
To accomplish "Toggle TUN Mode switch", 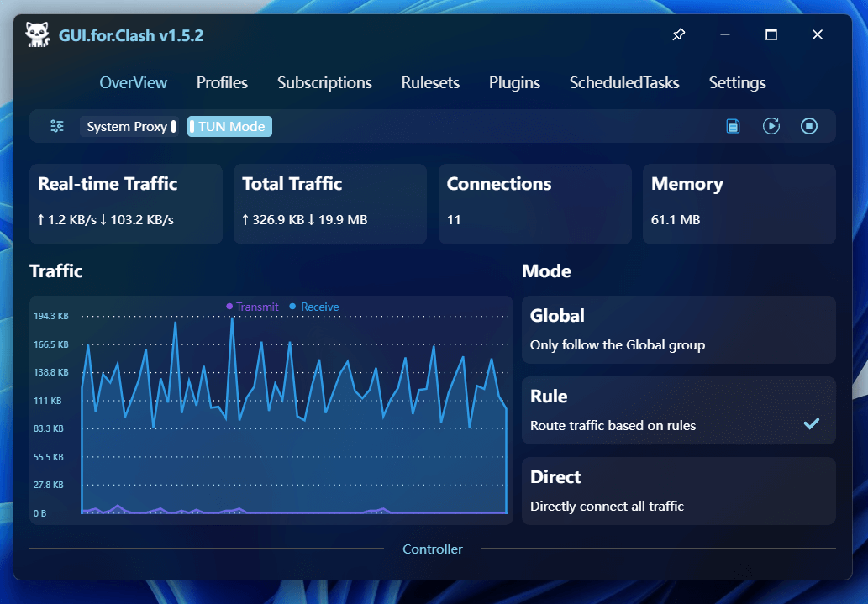I will pos(229,126).
